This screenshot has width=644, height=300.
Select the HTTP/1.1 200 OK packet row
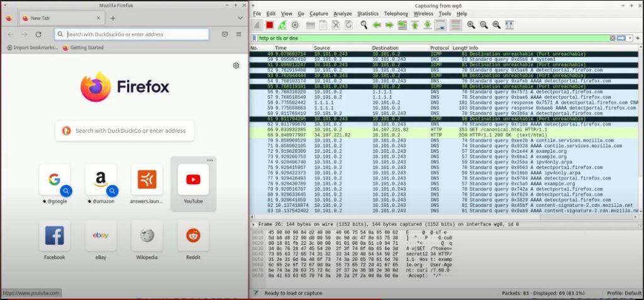coord(445,135)
